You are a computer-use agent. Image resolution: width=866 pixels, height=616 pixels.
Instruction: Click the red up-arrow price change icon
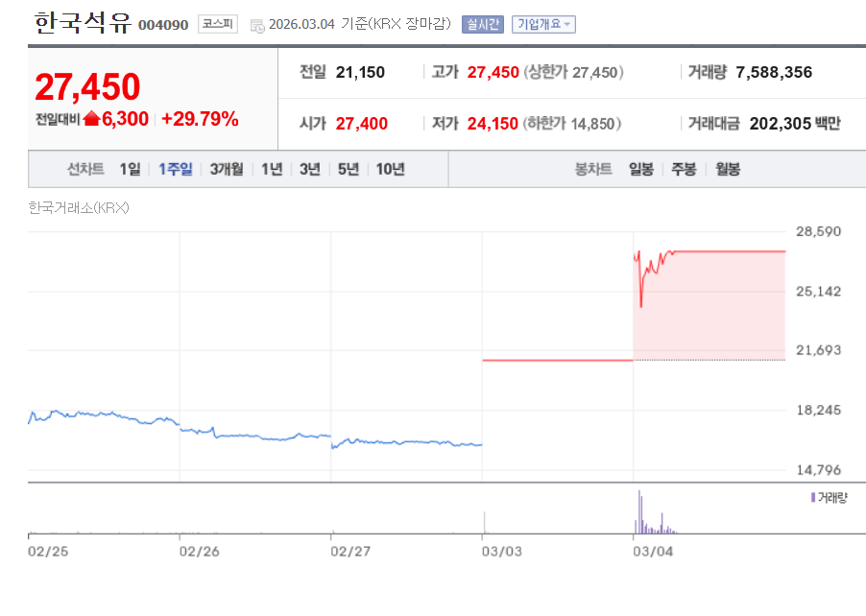(92, 119)
